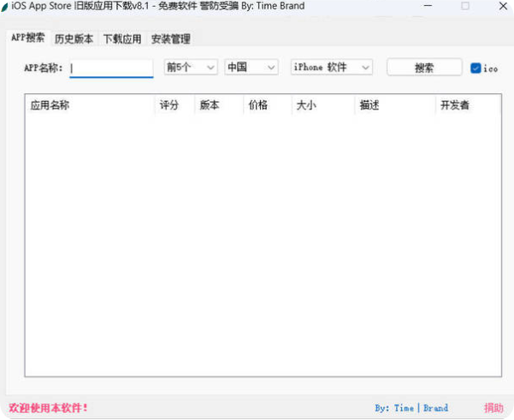Click the leaf app icon in title bar
514x420 pixels.
coord(4,7)
